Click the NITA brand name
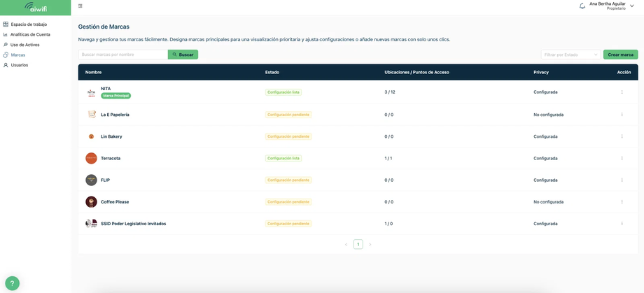The image size is (644, 293). pos(106,89)
